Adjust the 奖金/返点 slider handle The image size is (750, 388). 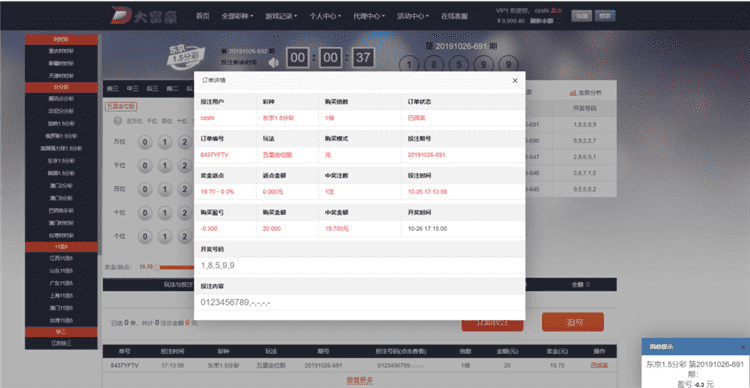tap(156, 267)
